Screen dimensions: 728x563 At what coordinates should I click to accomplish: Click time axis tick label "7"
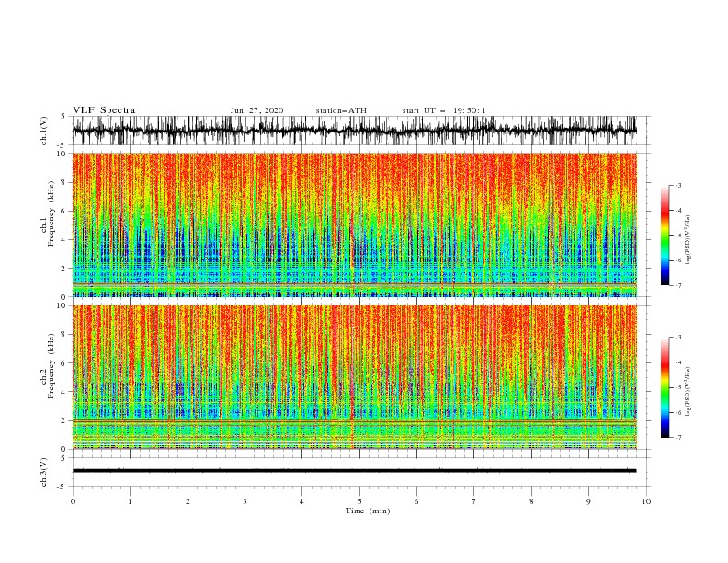(x=474, y=501)
